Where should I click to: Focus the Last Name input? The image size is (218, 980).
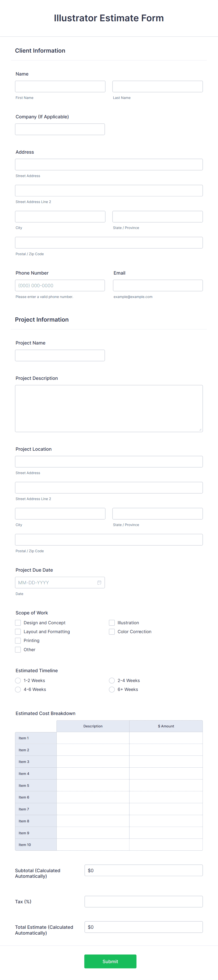coord(157,86)
